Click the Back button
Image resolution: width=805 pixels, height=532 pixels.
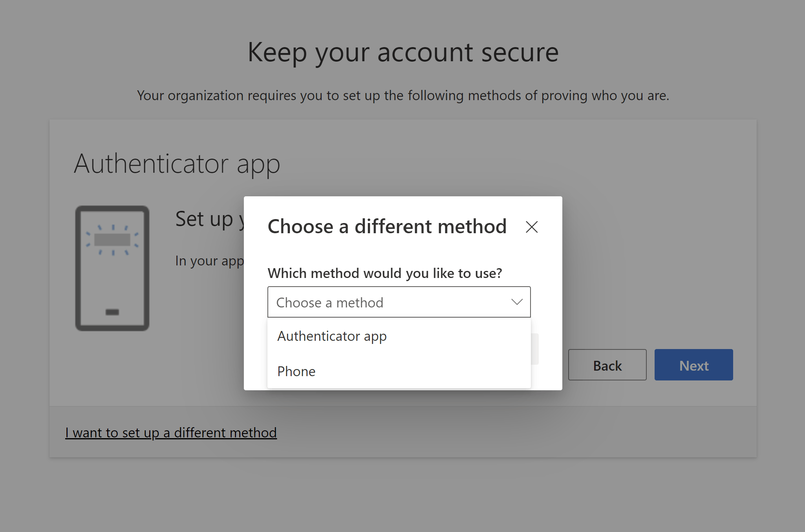[607, 365]
